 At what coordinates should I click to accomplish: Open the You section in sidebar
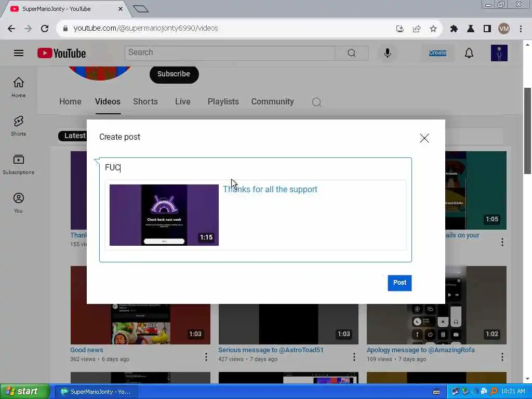pos(18,203)
